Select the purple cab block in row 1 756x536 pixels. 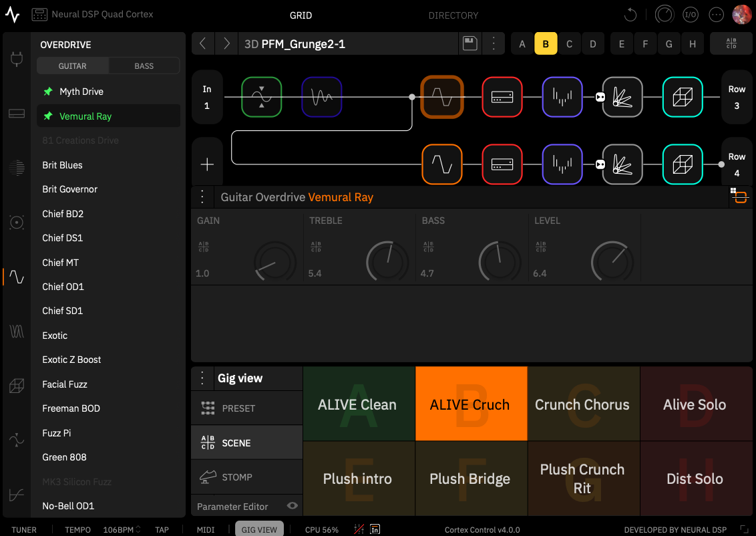[x=562, y=97]
